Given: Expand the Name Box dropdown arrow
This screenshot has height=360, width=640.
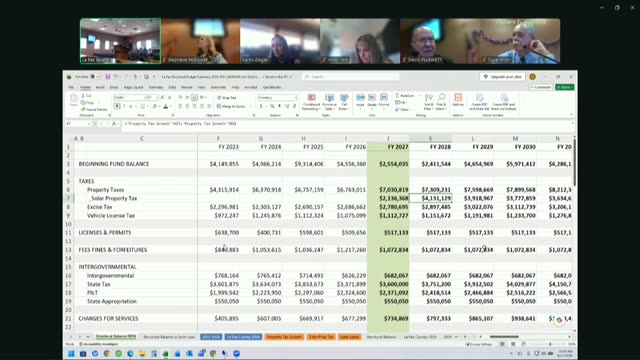Looking at the screenshot, I should [x=89, y=124].
